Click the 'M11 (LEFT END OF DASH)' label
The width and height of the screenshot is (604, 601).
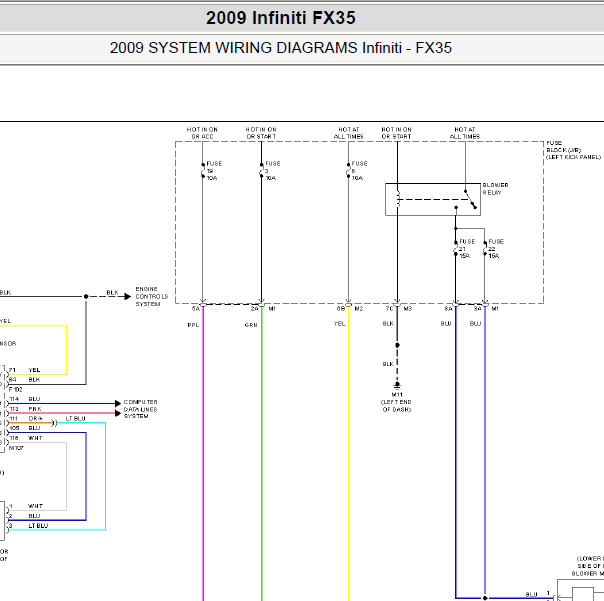click(397, 402)
